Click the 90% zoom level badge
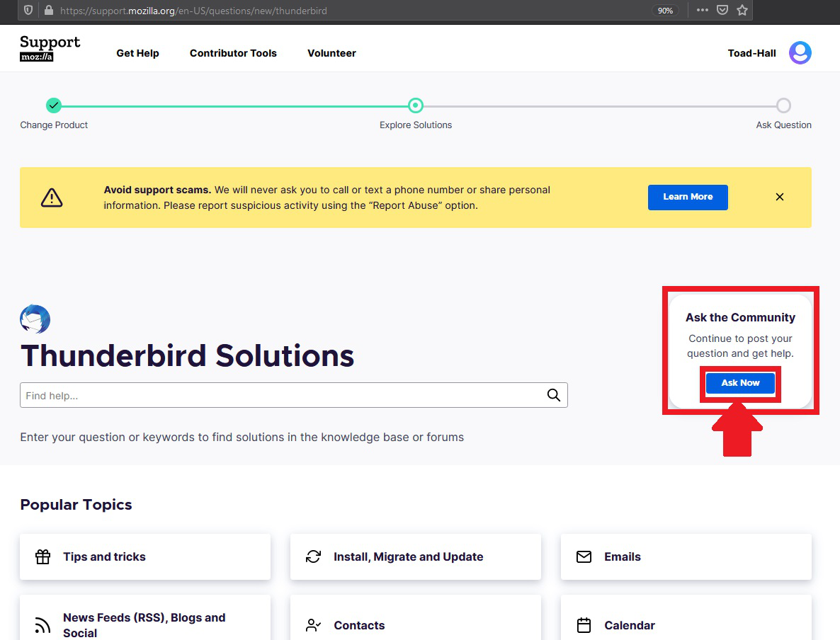Viewport: 840px width, 640px height. click(665, 11)
